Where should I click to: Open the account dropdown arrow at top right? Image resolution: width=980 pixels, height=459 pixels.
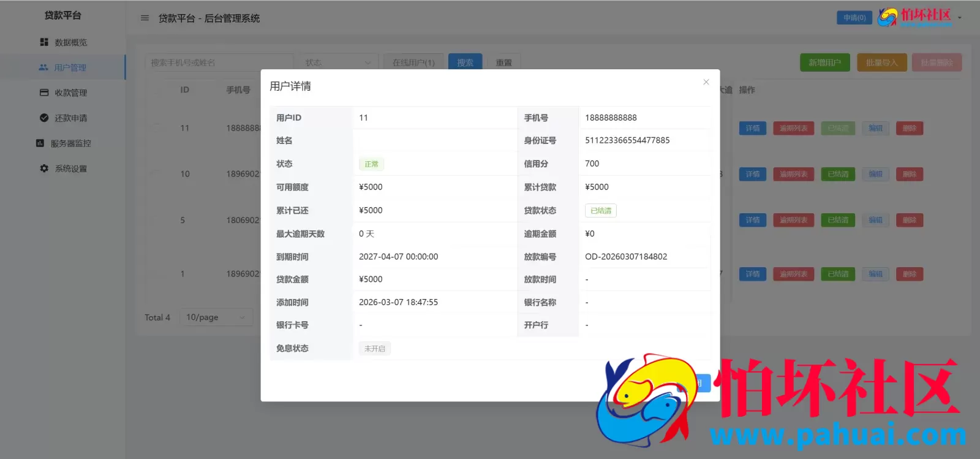pyautogui.click(x=960, y=18)
